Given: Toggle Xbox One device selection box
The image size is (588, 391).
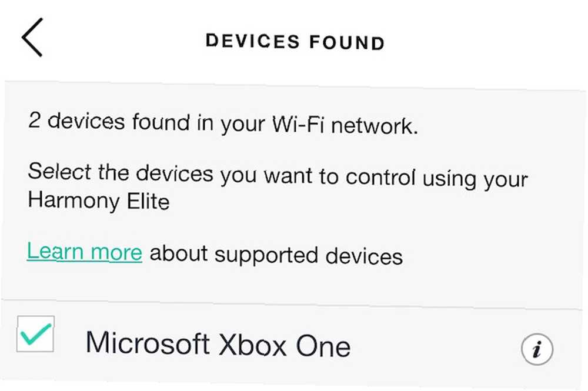Looking at the screenshot, I should click(36, 333).
